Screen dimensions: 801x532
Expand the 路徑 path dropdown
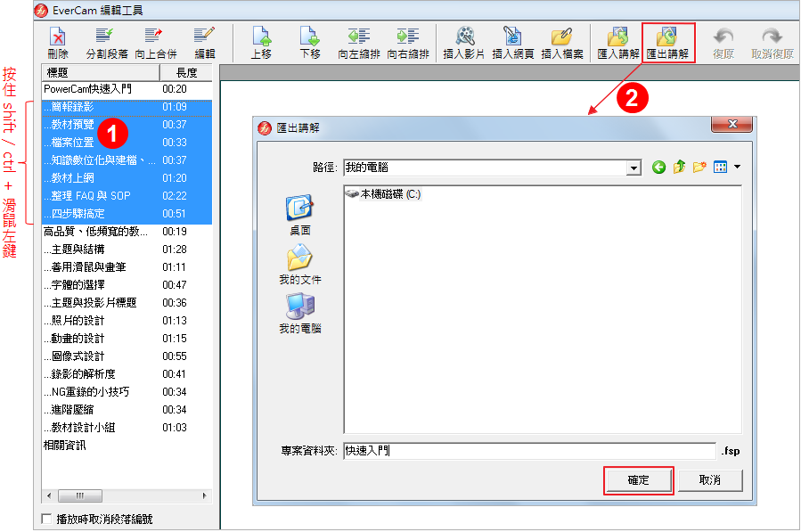(633, 168)
